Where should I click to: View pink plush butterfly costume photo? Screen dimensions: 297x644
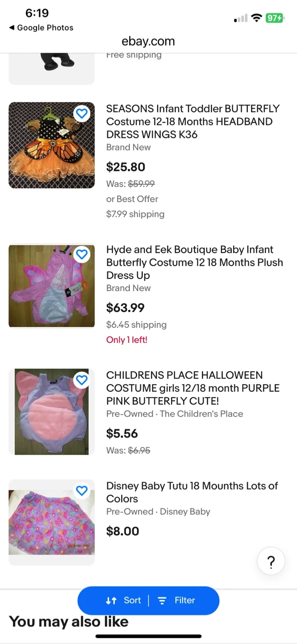tap(51, 286)
